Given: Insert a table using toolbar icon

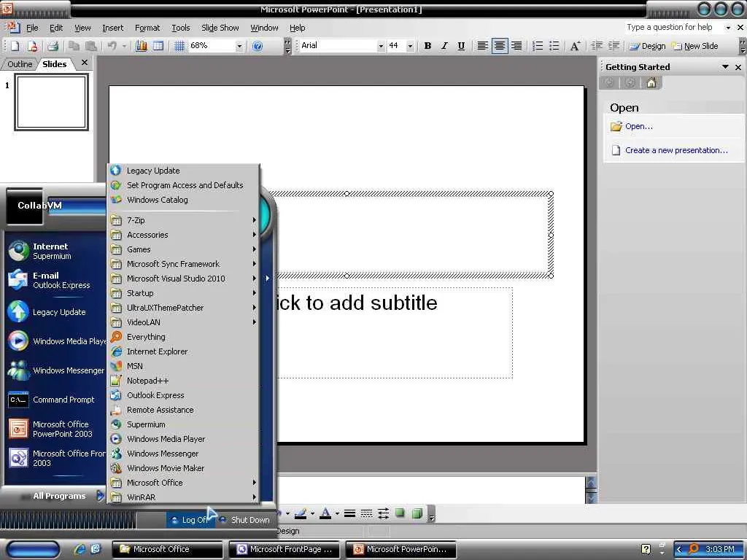Looking at the screenshot, I should click(x=158, y=46).
